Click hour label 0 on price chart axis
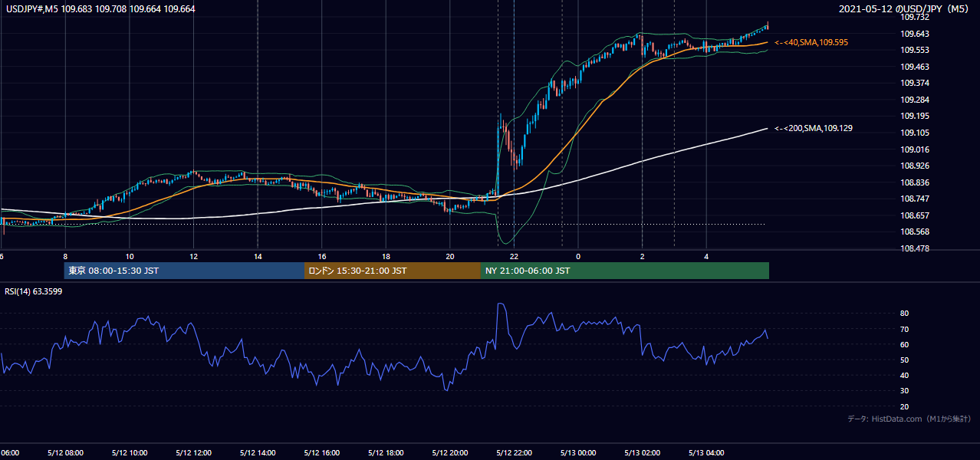This screenshot has width=980, height=460. 578,257
